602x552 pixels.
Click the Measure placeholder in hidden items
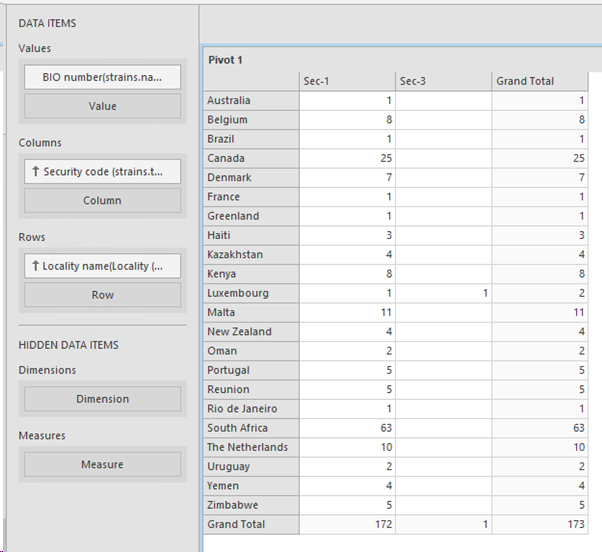(x=102, y=464)
